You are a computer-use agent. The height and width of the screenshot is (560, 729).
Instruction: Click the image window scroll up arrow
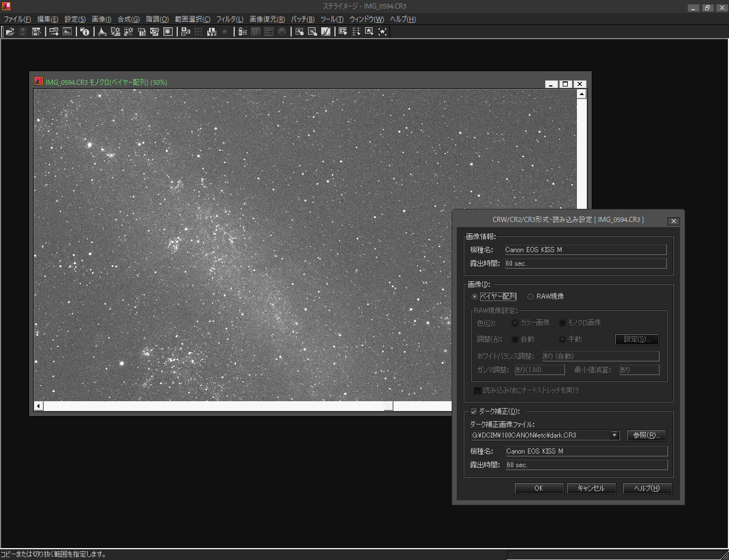581,94
